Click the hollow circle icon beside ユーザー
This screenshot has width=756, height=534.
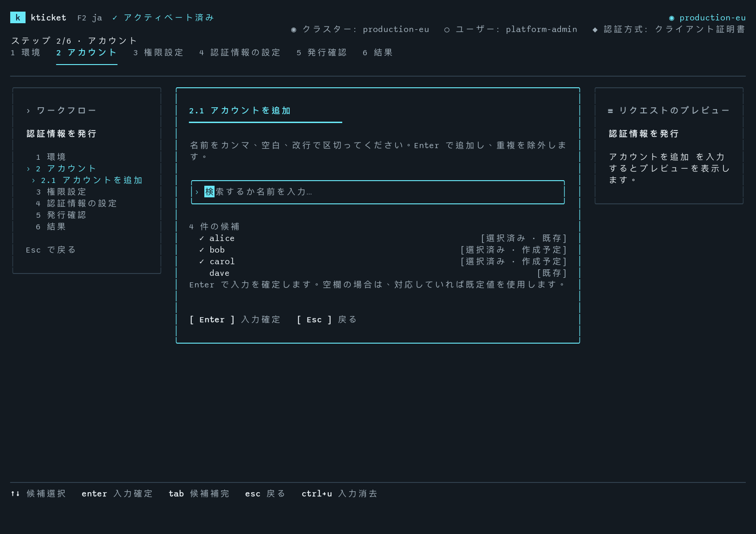click(447, 29)
